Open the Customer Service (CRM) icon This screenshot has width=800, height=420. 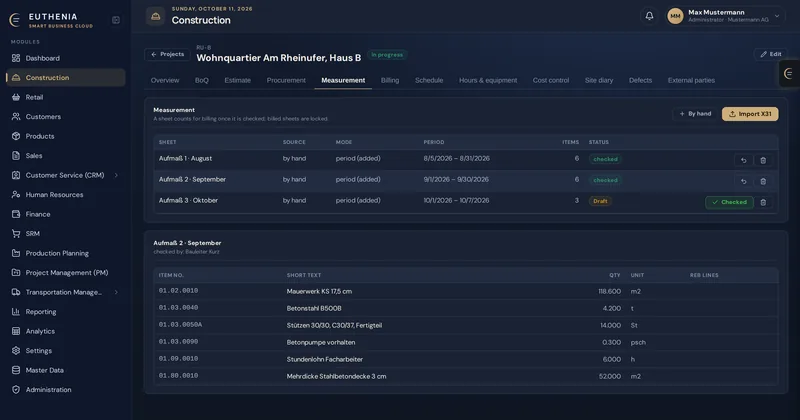coord(16,175)
